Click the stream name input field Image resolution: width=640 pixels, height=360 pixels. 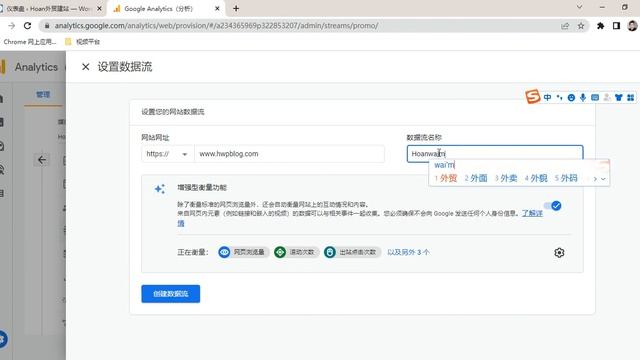(495, 154)
